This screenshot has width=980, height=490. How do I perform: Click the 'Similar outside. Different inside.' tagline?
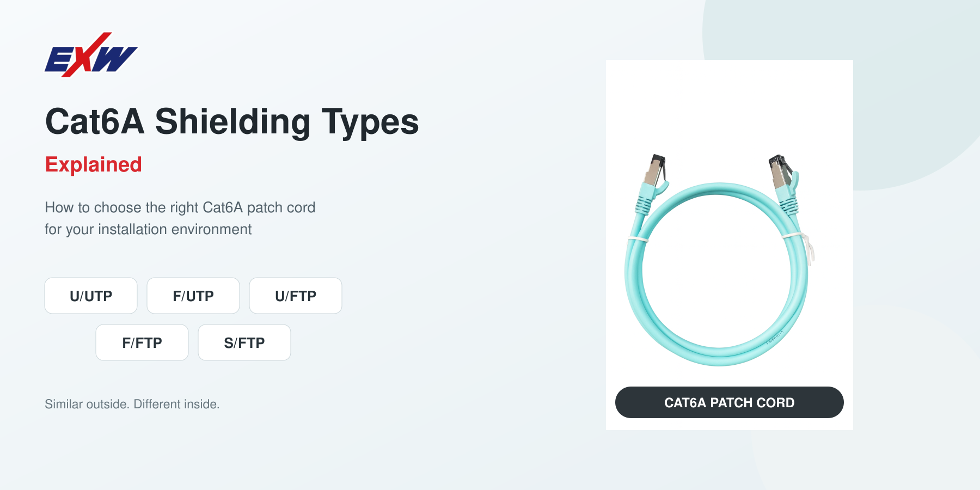pyautogui.click(x=132, y=404)
